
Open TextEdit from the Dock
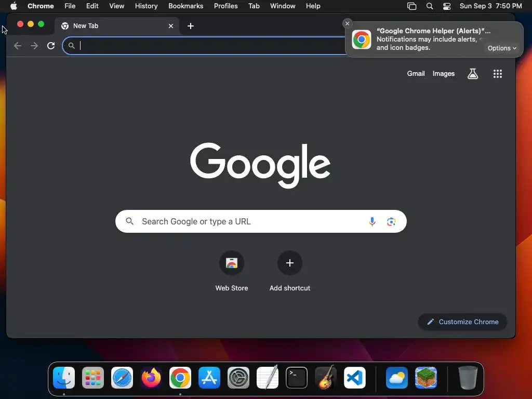click(268, 378)
